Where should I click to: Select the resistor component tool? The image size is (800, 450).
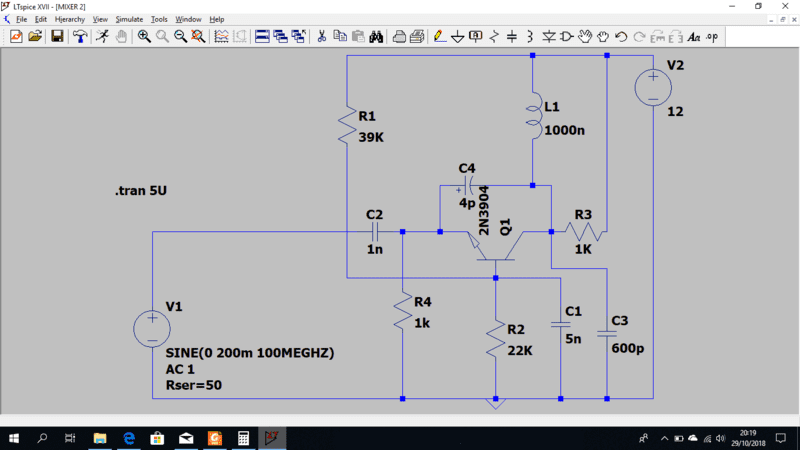[x=494, y=37]
